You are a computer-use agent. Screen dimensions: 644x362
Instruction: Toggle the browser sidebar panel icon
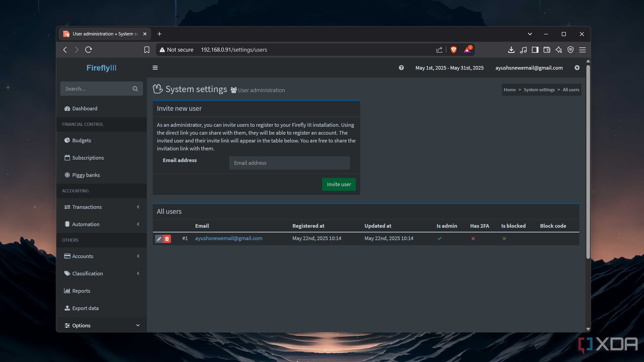coord(535,50)
